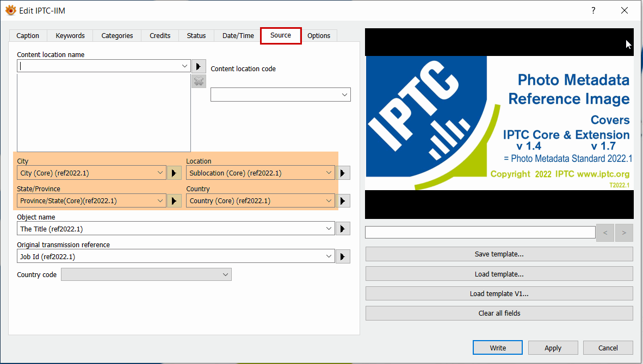This screenshot has height=364, width=643.
Task: Click arrow button beside Original transmission reference
Action: pos(343,256)
